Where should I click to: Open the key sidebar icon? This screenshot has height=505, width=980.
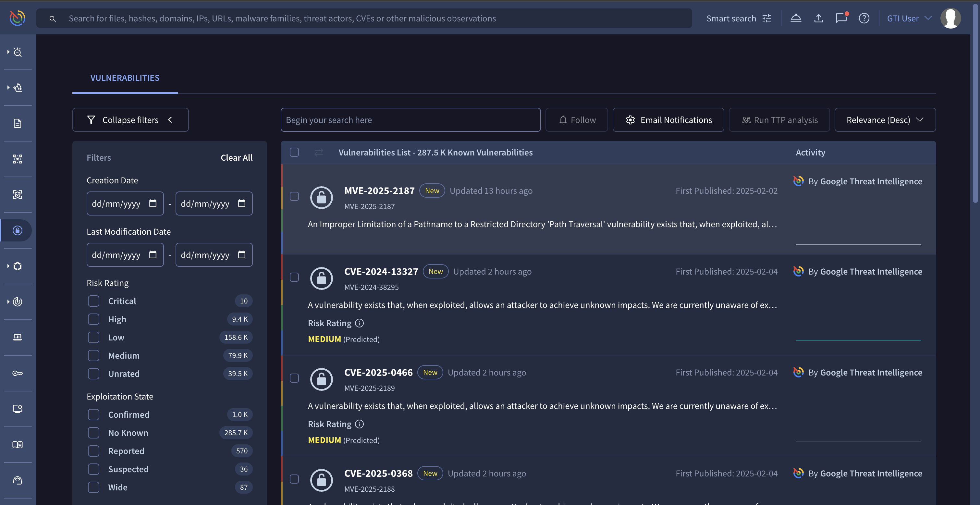(x=18, y=373)
